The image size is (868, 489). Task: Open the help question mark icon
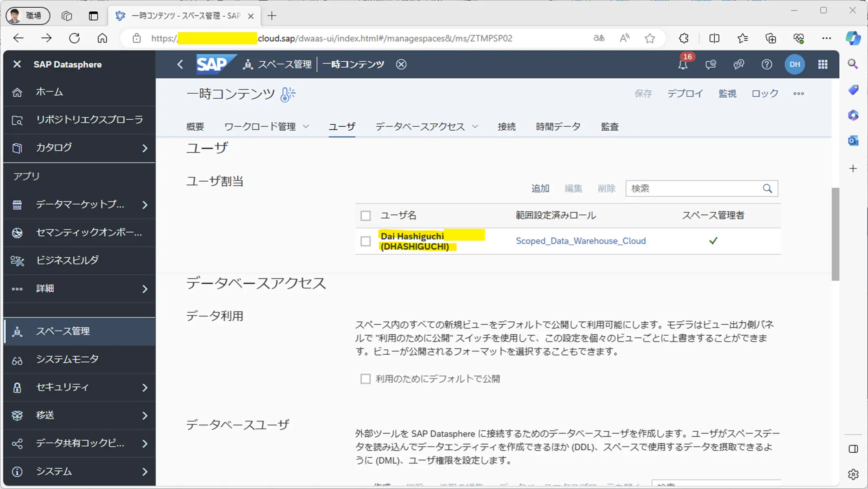[767, 64]
